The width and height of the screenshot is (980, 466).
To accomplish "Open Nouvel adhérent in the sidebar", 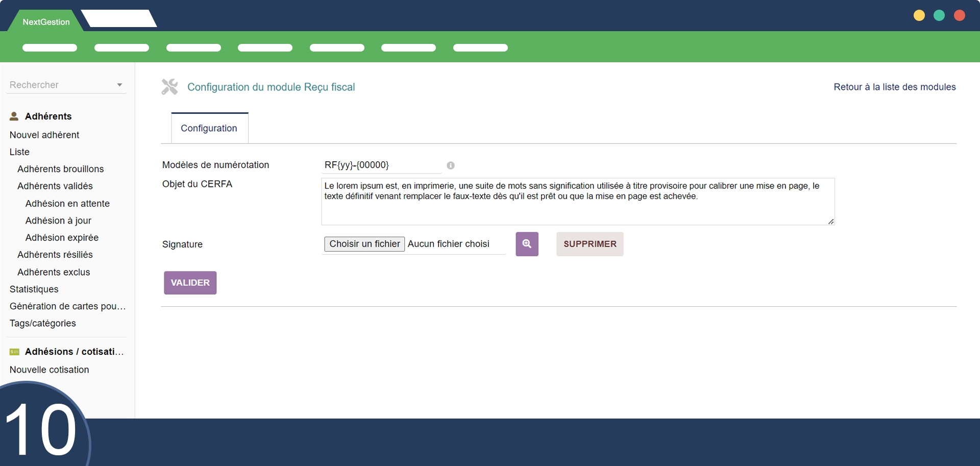I will (44, 135).
